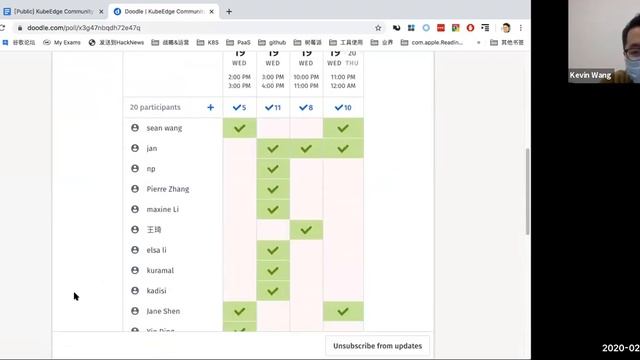This screenshot has height=360, width=640.
Task: Click elsa li's avatar icon
Action: 135,250
